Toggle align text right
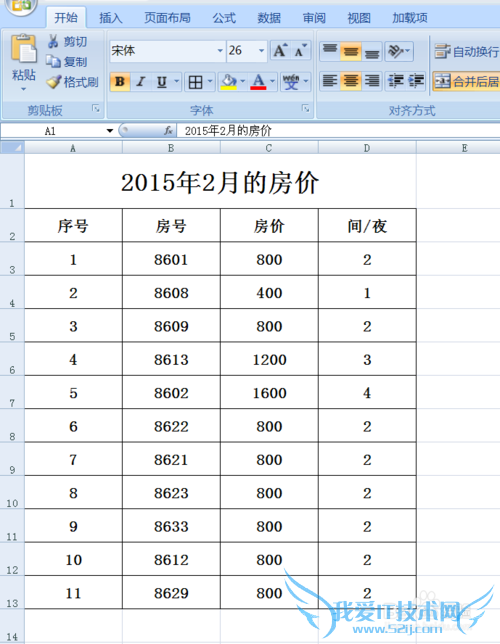Screen dimensions: 500x644 pos(372,81)
